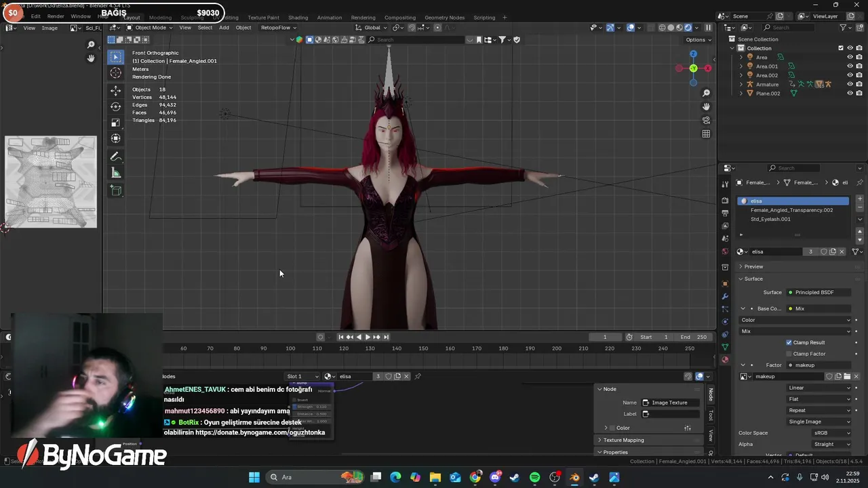The image size is (868, 488).
Task: Select the Move tool in viewport toolbar
Action: click(116, 90)
